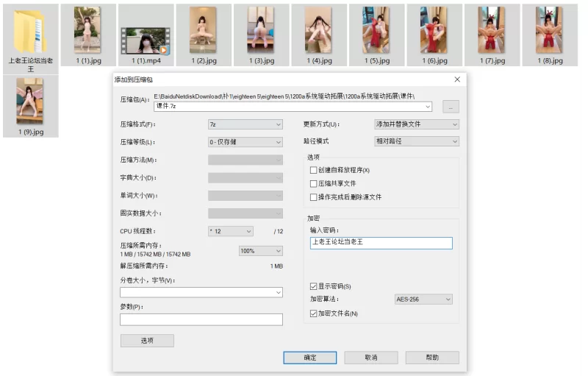Click the 选项 button
588x376 pixels.
point(147,341)
